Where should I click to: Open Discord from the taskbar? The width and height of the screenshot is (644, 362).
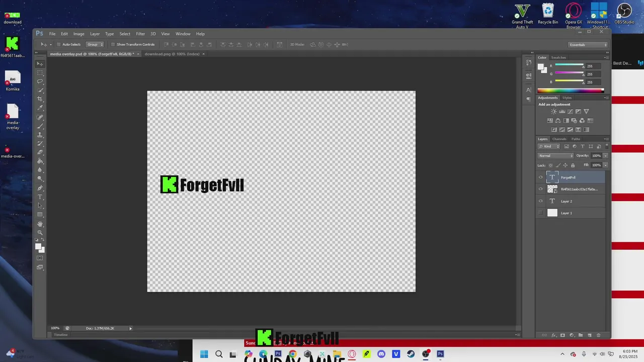click(x=381, y=354)
